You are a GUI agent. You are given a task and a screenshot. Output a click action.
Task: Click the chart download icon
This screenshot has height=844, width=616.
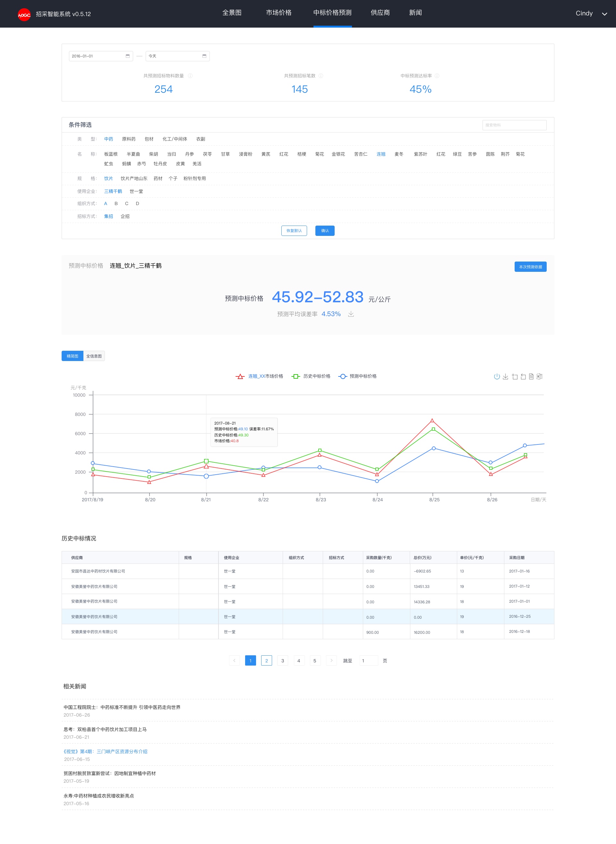505,376
